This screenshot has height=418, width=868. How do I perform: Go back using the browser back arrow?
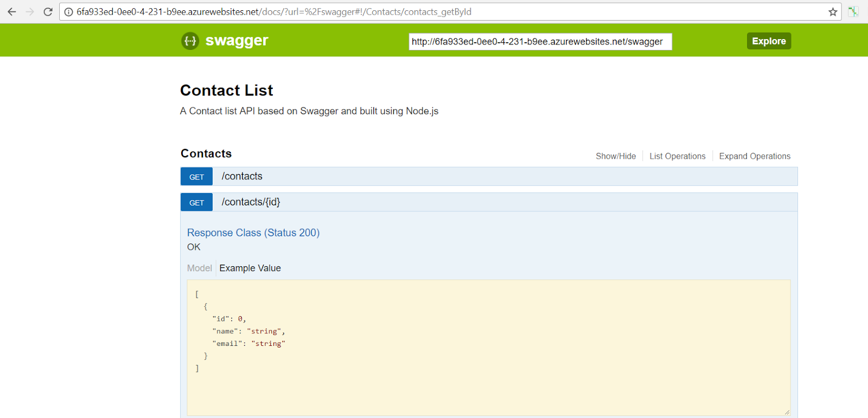point(12,12)
